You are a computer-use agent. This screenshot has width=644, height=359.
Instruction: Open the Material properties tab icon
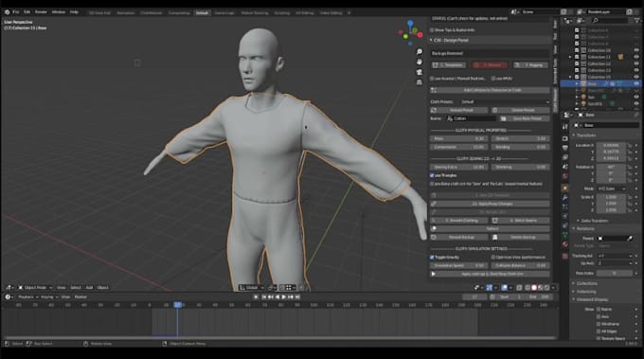565,244
